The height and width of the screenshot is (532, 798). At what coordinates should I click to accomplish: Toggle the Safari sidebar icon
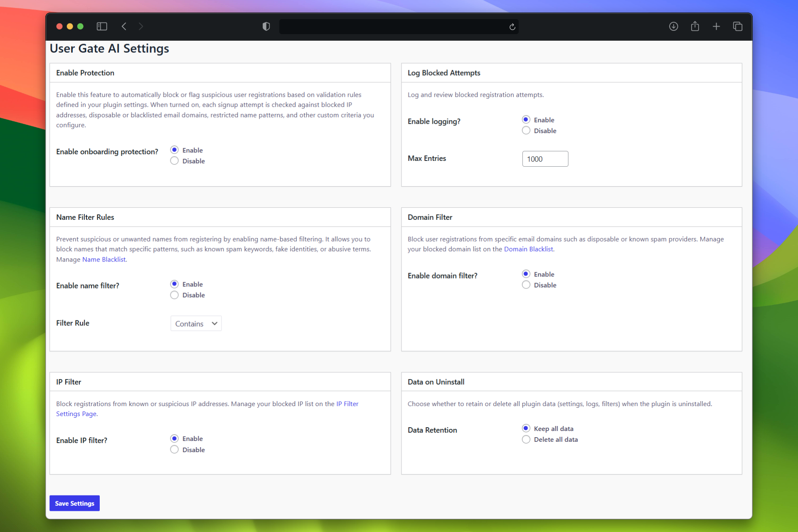(x=102, y=27)
